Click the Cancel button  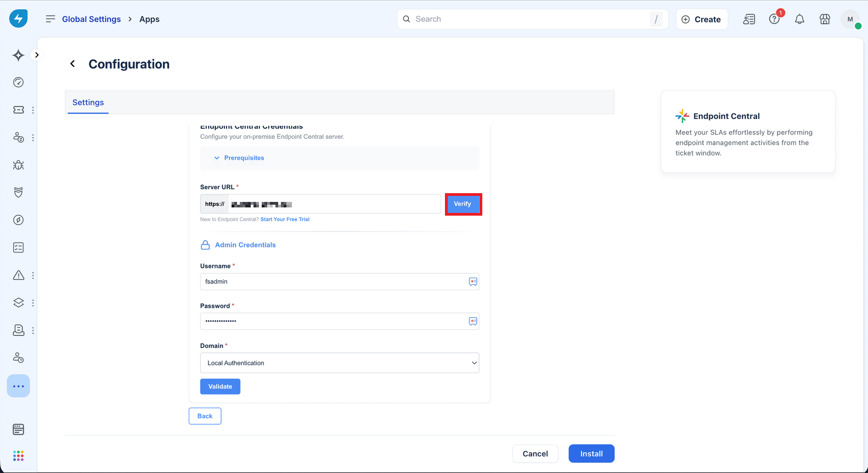[535, 454]
